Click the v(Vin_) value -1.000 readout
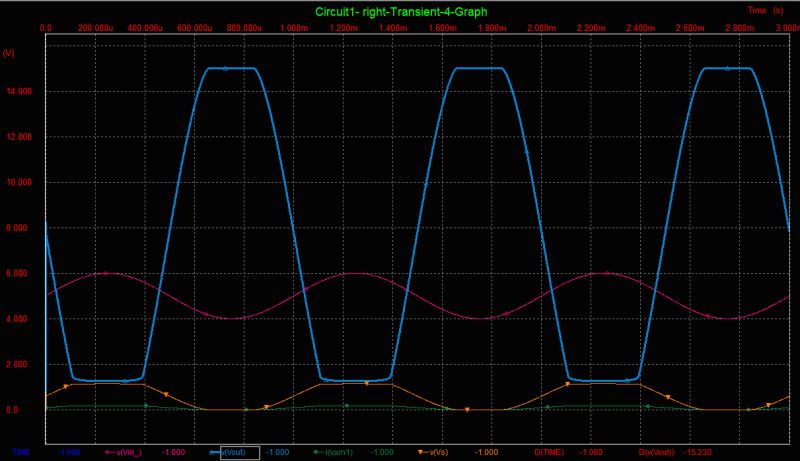The width and height of the screenshot is (800, 461). click(x=173, y=452)
